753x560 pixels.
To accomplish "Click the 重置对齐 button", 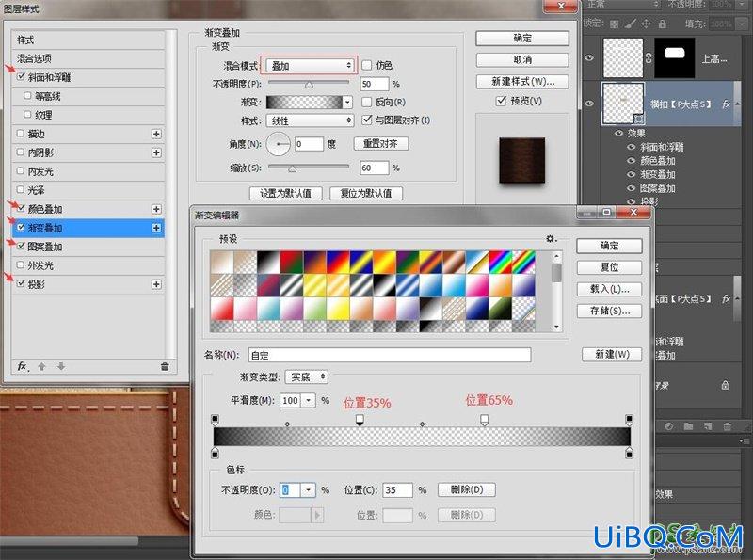I will pos(381,144).
